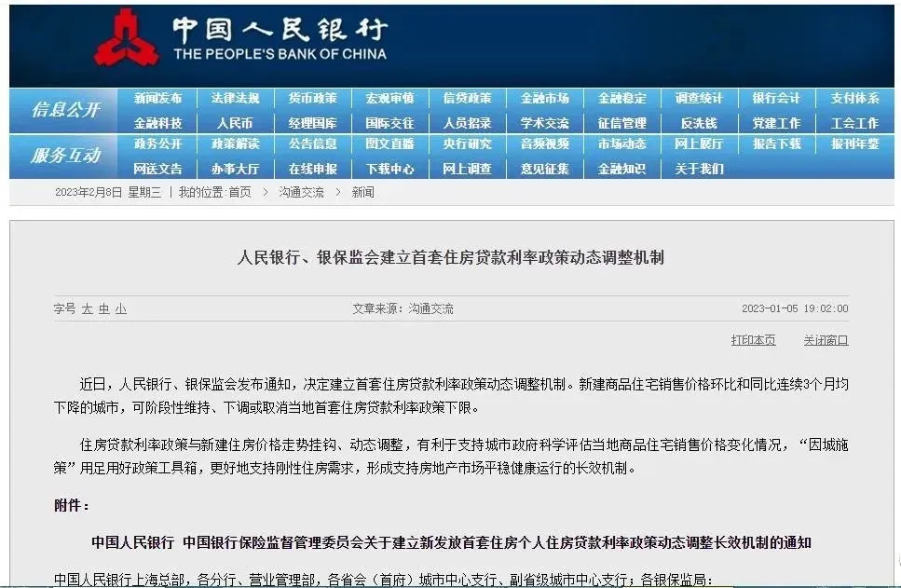
Task: Open the 公告信息 menu item
Action: tap(312, 144)
